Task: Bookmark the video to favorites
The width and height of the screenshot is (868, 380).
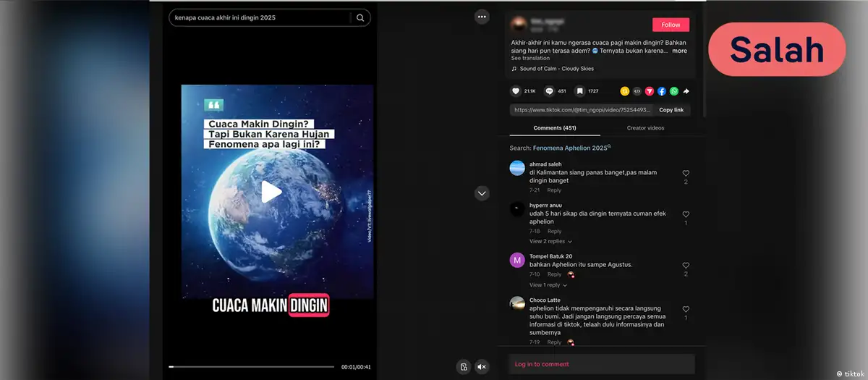Action: click(x=579, y=91)
